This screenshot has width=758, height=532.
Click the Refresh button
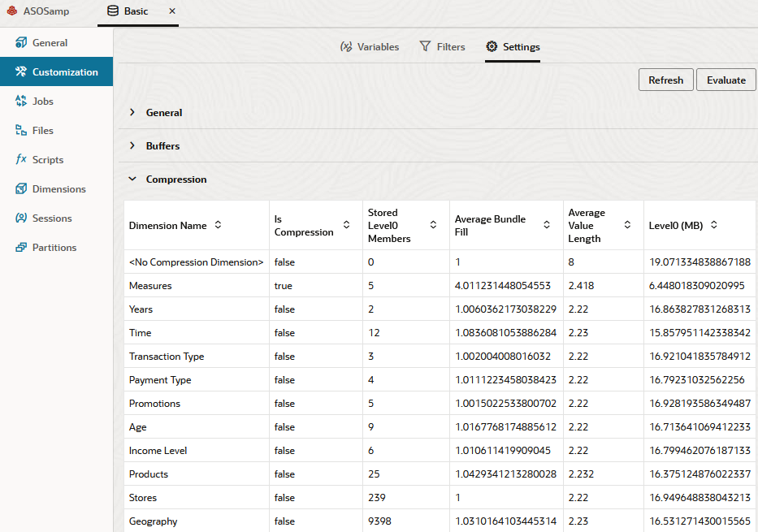665,80
